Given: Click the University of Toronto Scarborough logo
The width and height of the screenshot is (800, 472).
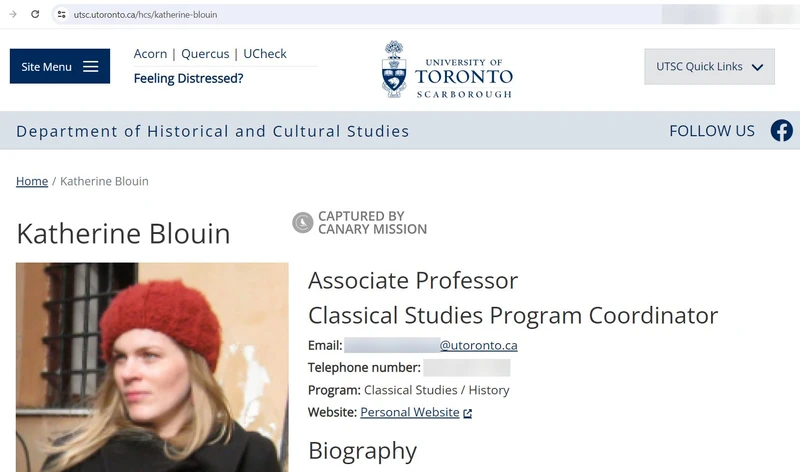Looking at the screenshot, I should click(x=447, y=69).
